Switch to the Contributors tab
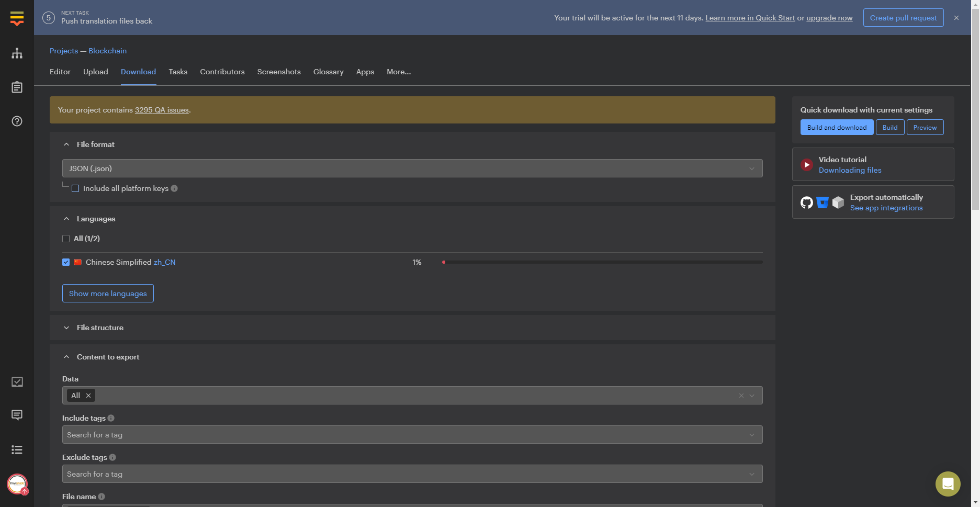 (222, 72)
